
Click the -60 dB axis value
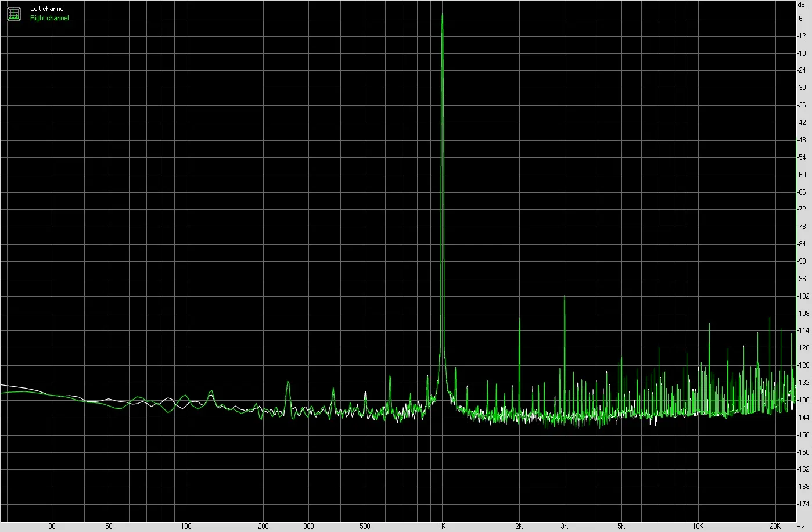802,175
